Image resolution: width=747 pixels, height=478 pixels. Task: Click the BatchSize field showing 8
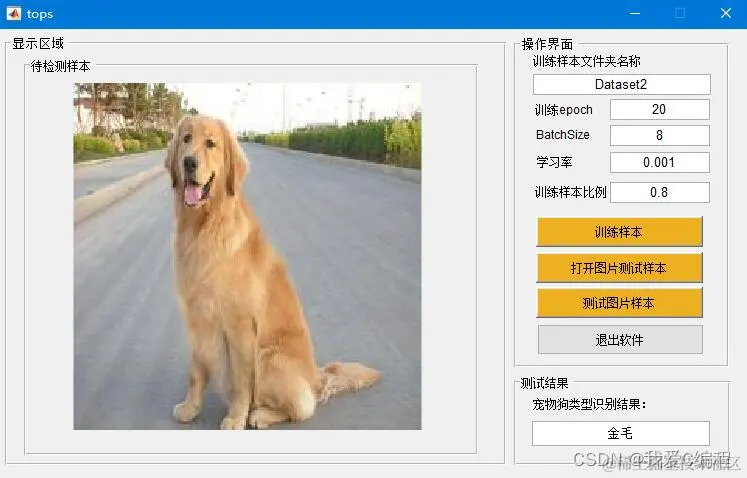pyautogui.click(x=659, y=135)
